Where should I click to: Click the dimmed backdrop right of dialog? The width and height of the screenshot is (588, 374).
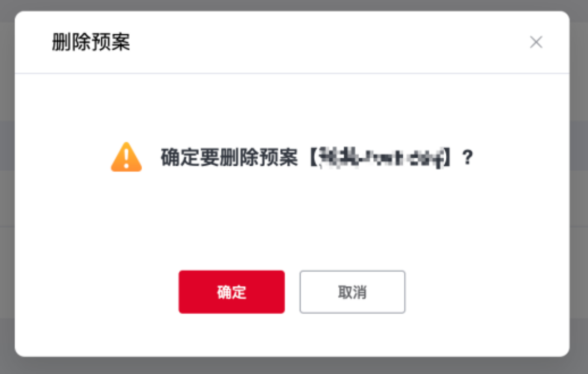coord(579,187)
